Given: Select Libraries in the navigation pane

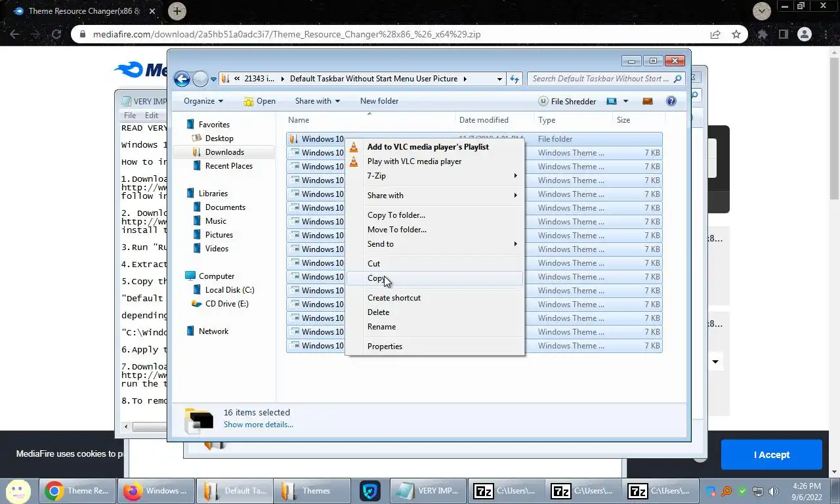Looking at the screenshot, I should click(x=213, y=194).
